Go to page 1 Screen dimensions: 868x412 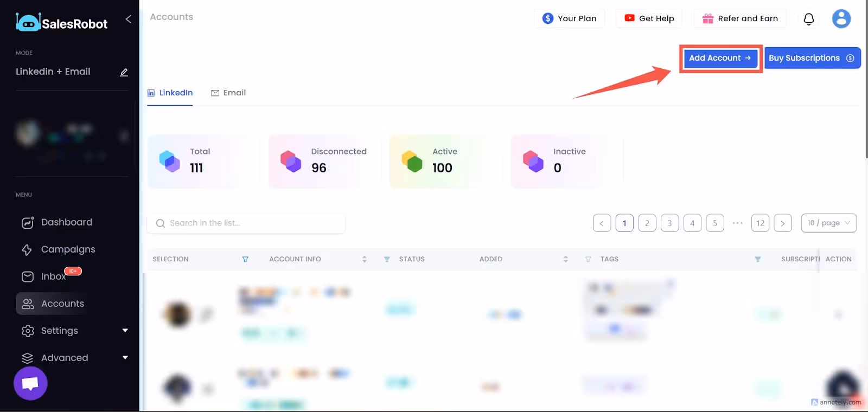[x=624, y=223]
